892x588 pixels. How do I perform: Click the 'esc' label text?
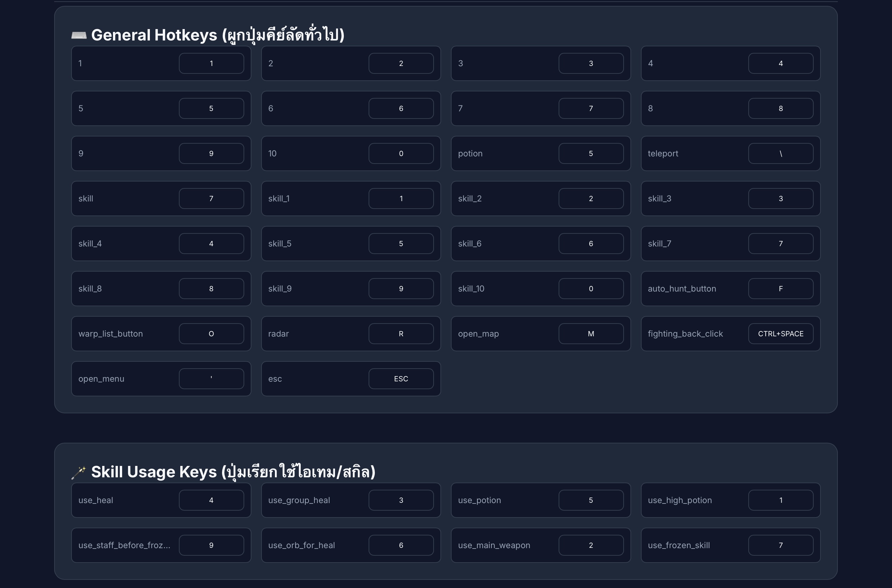[x=275, y=379]
